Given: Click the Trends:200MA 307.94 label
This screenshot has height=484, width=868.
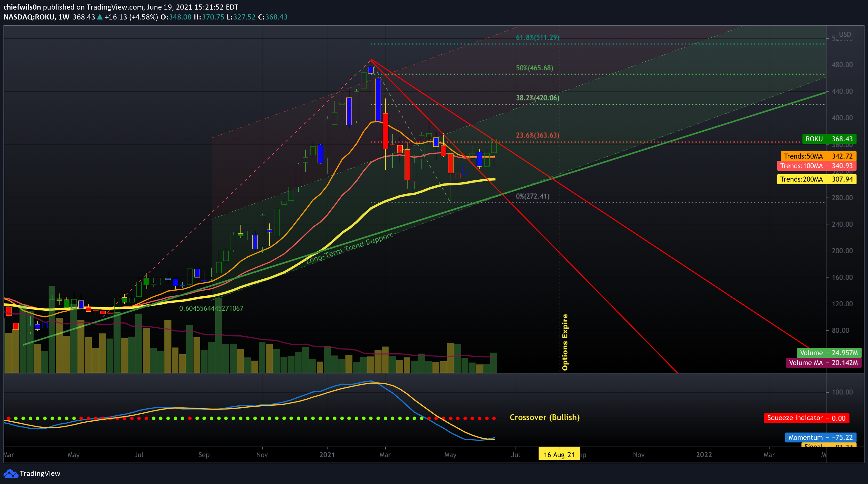Looking at the screenshot, I should 817,179.
